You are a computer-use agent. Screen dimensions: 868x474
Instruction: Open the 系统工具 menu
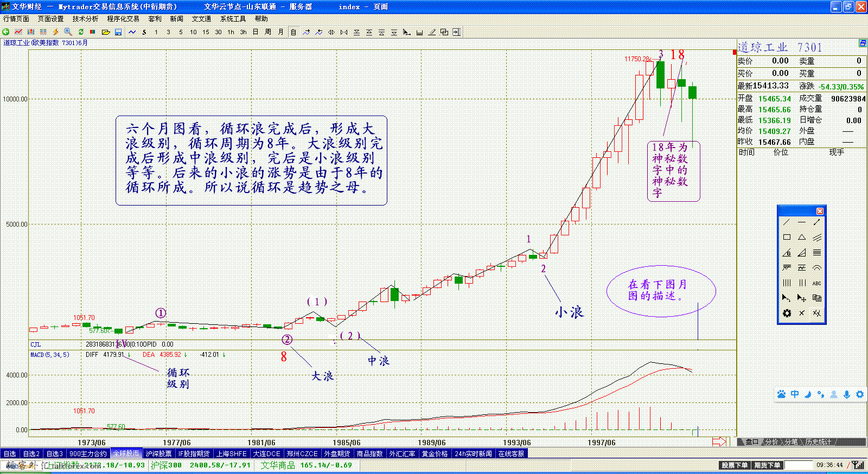click(233, 19)
